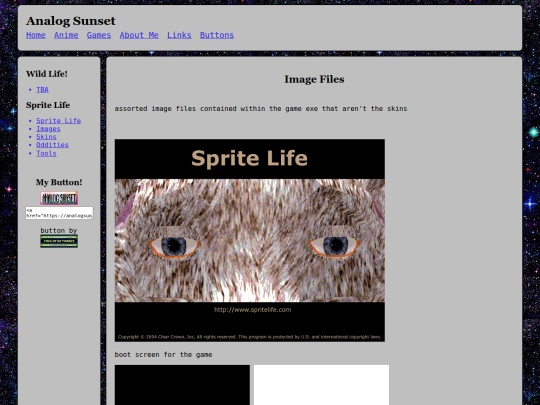The height and width of the screenshot is (405, 540).
Task: Click the black image below boot screen caption
Action: click(x=182, y=385)
